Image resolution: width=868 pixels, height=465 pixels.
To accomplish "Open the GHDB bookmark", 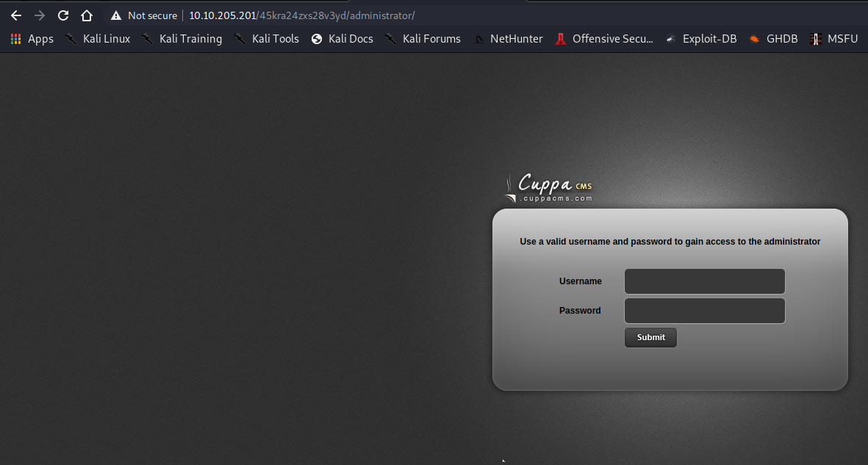I will coord(773,39).
